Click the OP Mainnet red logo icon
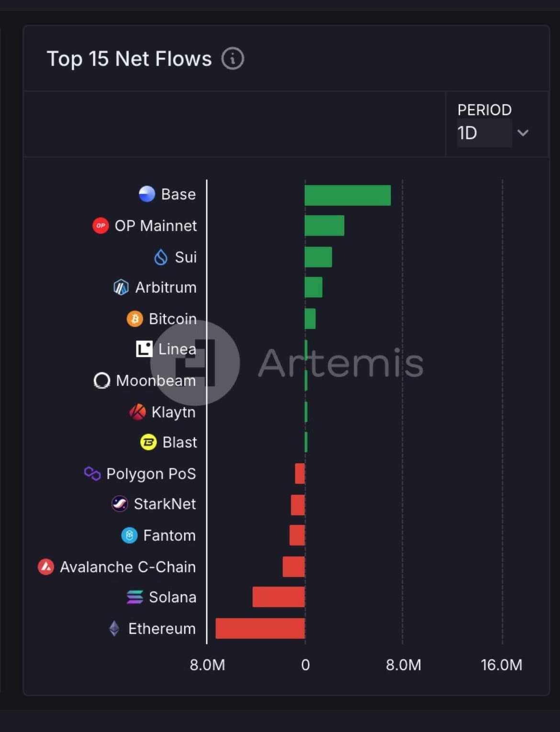The height and width of the screenshot is (732, 560). click(x=101, y=226)
